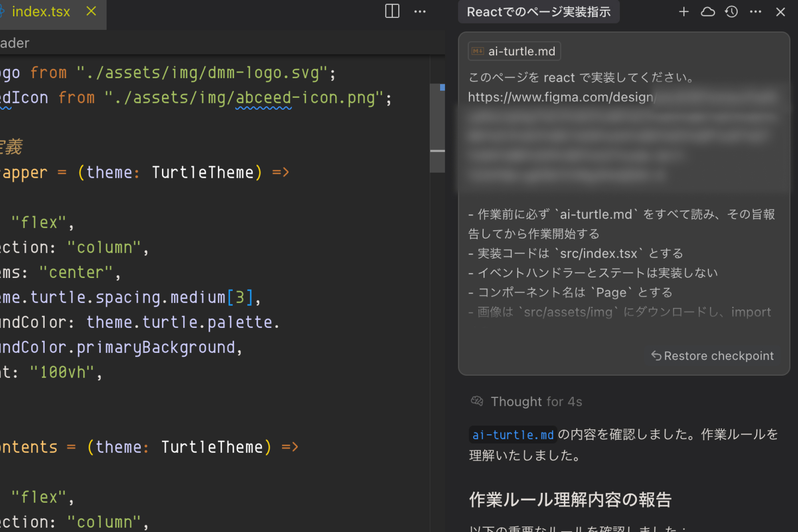Click the breadcrumb text ending in ader
798x532 pixels.
(x=15, y=43)
